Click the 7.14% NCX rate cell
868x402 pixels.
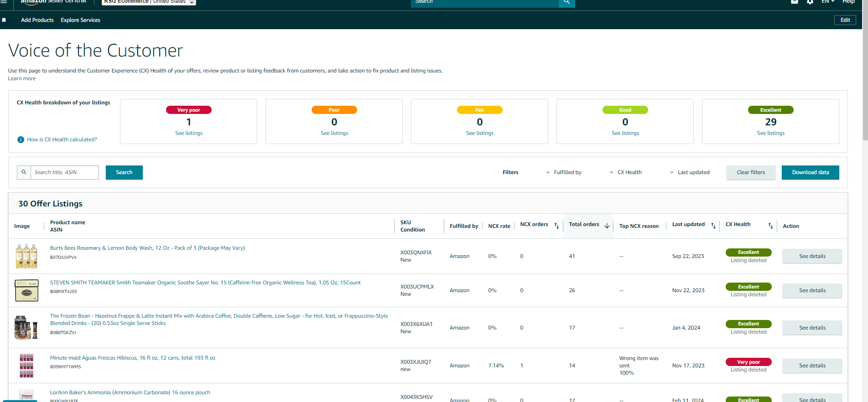tap(496, 366)
